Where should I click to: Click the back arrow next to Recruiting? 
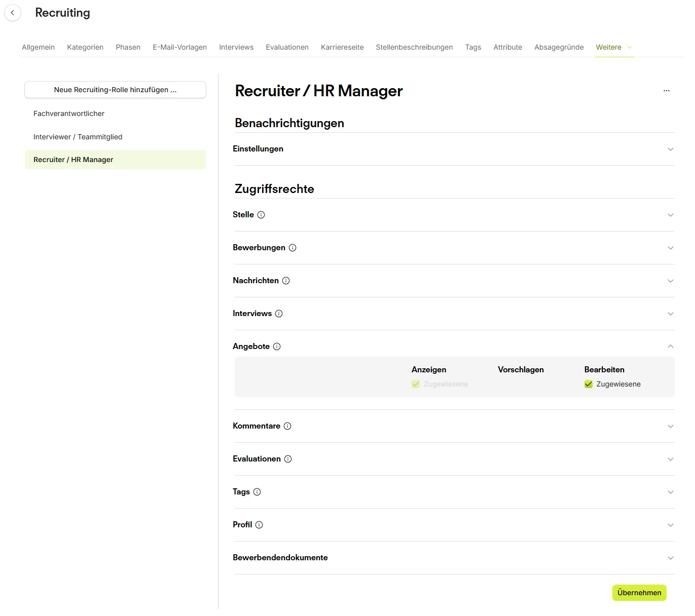point(13,13)
